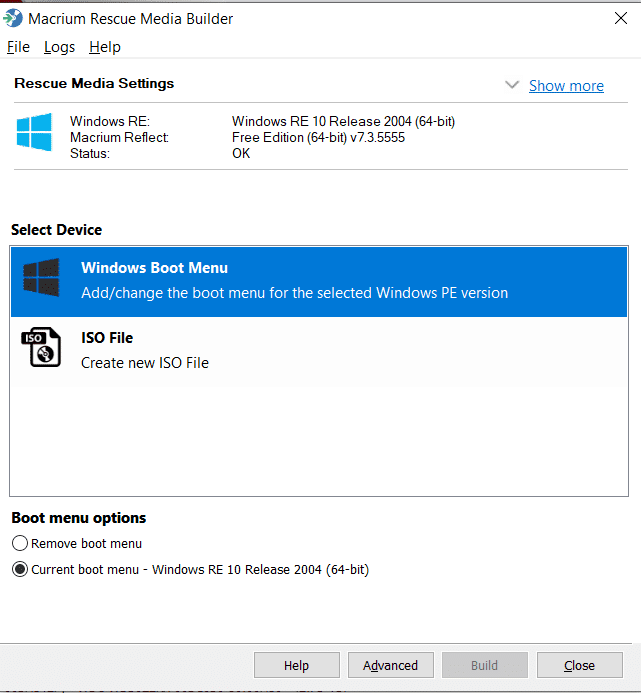Expand settings with the Show more chevron
Image resolution: width=641 pixels, height=693 pixels.
pos(512,86)
